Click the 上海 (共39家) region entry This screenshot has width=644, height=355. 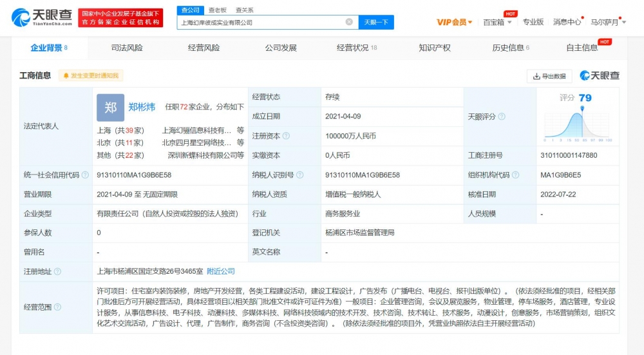121,131
